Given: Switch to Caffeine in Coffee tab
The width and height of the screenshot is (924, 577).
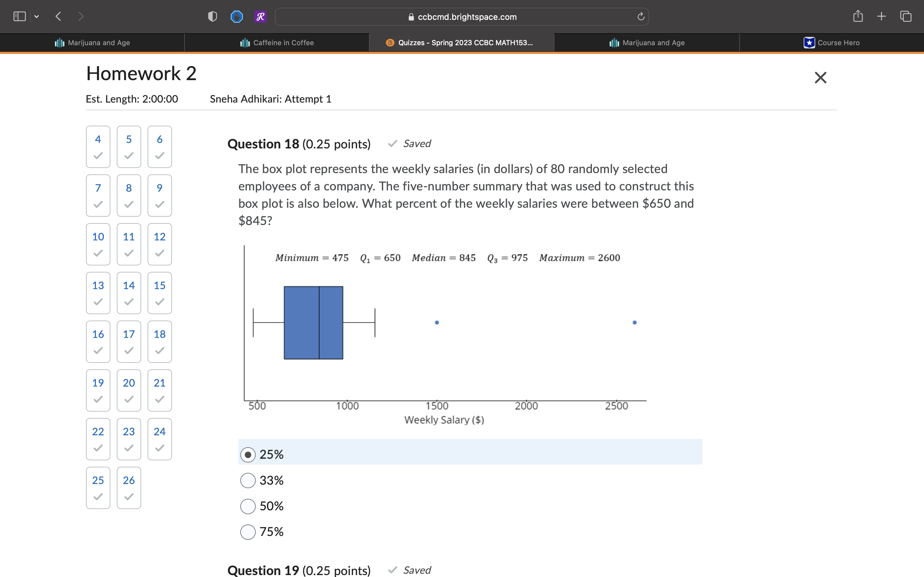Looking at the screenshot, I should (277, 43).
